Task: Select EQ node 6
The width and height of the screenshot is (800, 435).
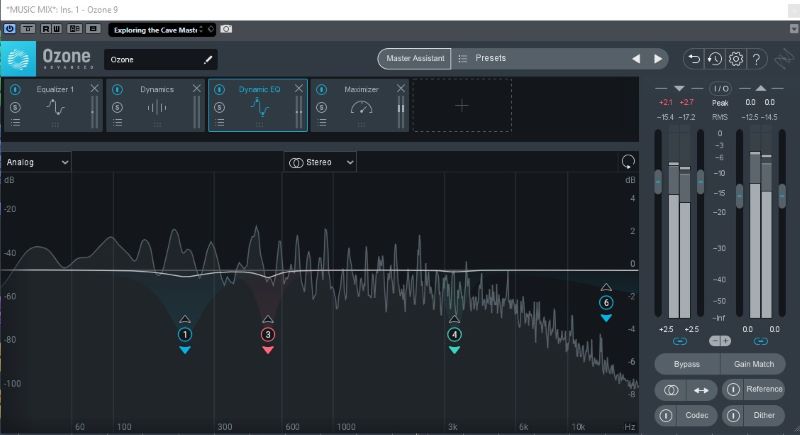Action: 606,302
